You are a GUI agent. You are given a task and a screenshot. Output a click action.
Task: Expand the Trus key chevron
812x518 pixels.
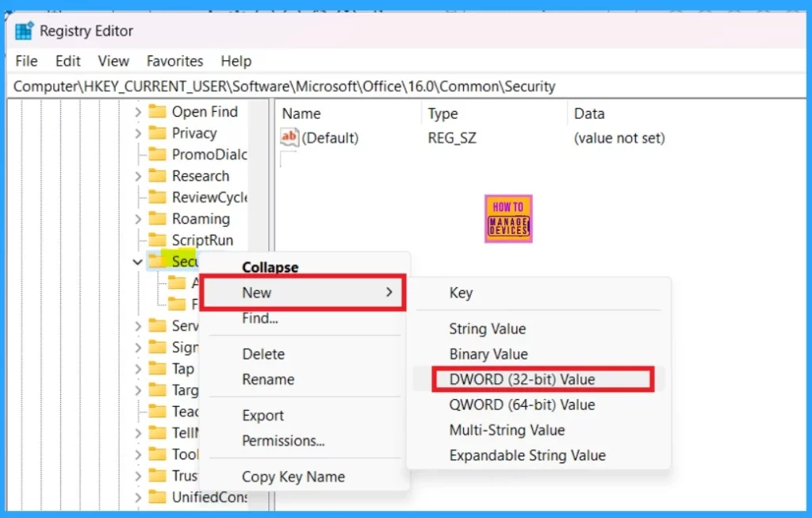[138, 475]
